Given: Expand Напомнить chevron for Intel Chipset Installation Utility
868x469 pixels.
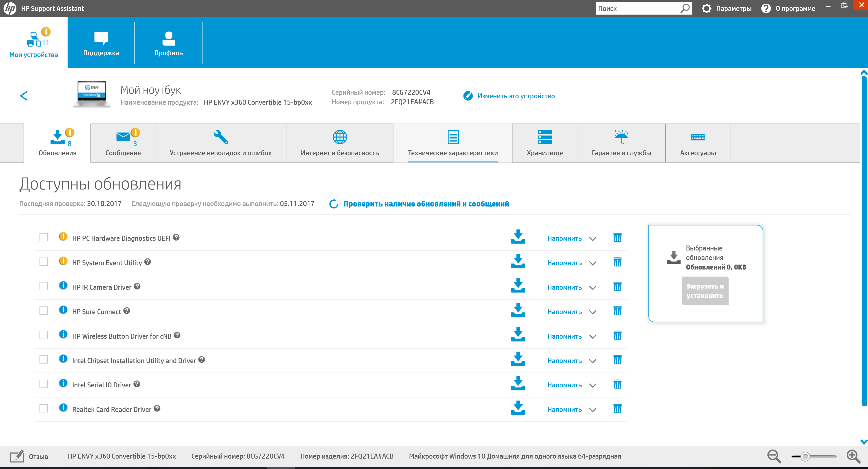Looking at the screenshot, I should pos(593,361).
